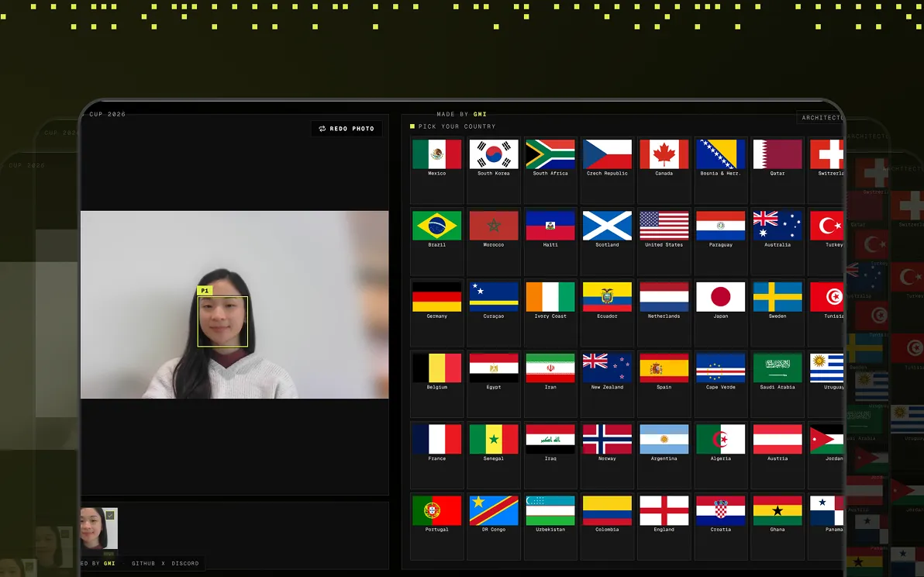The height and width of the screenshot is (577, 924).
Task: Pick the South Korea flag
Action: [494, 154]
